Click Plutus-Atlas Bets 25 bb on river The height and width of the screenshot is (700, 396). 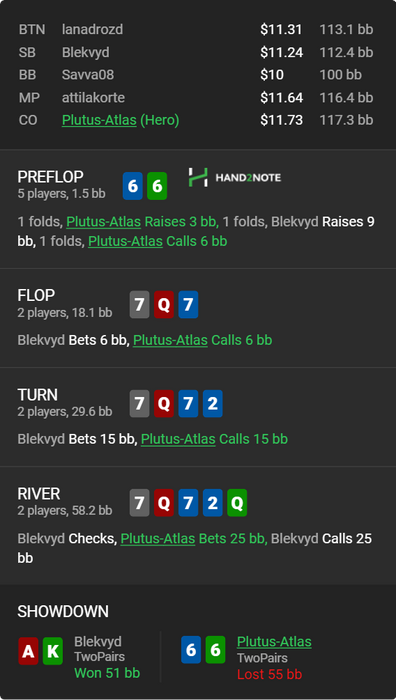click(194, 538)
